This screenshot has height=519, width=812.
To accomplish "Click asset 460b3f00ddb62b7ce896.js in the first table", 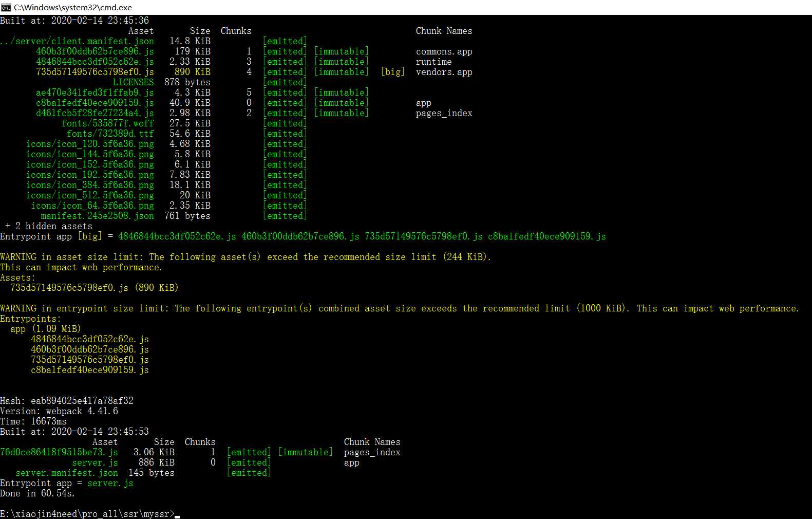I will [95, 51].
